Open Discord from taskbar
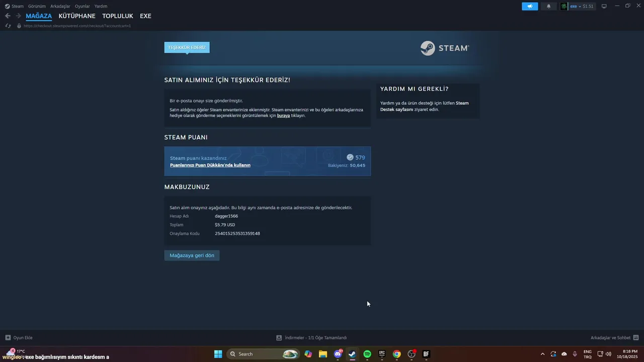The width and height of the screenshot is (644, 362). click(x=338, y=354)
